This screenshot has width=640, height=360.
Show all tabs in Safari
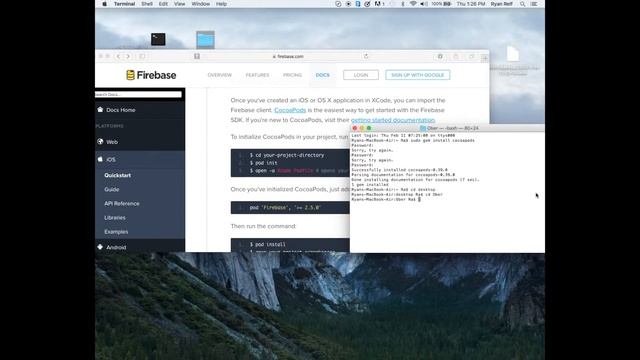point(471,56)
